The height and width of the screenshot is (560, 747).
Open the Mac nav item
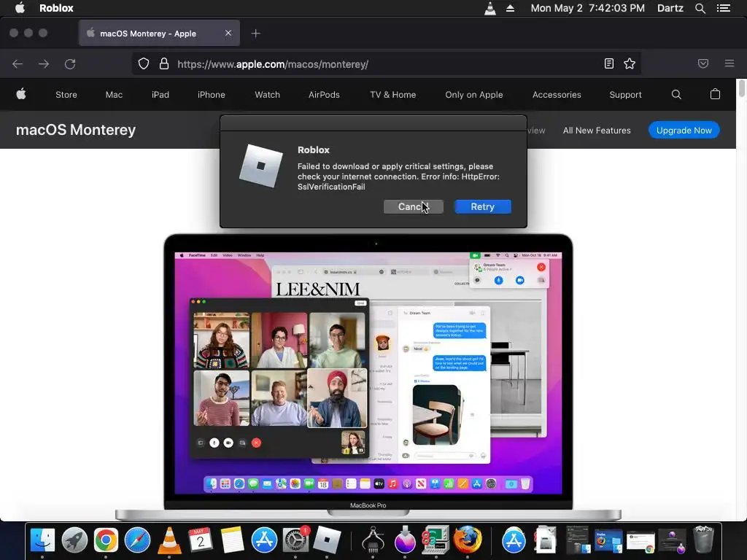coord(114,95)
